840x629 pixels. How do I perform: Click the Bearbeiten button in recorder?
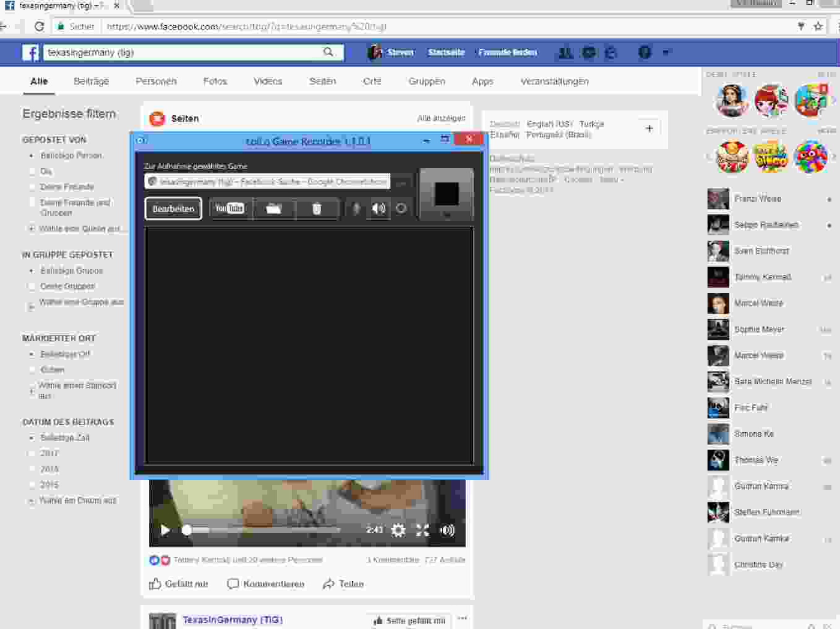(x=173, y=209)
